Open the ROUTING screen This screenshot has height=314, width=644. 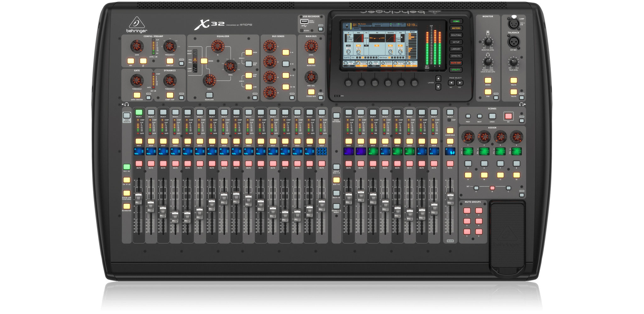point(456,35)
